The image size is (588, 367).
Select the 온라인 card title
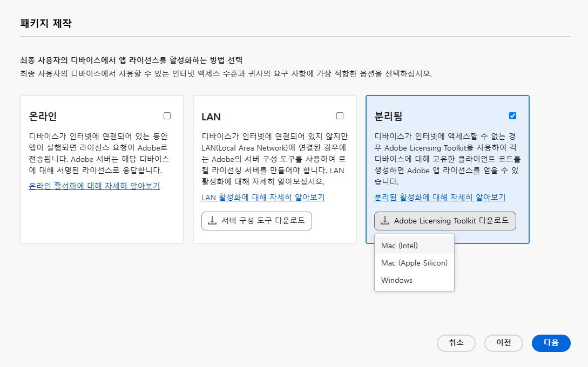[43, 116]
